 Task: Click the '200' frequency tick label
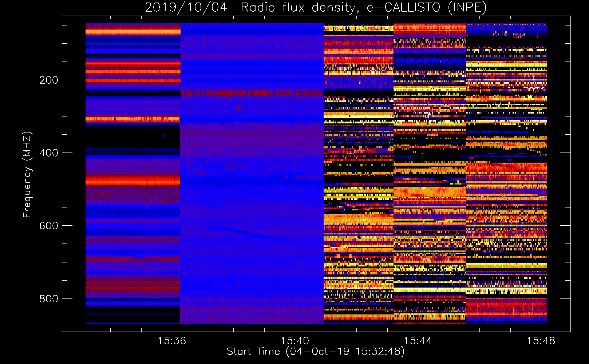coord(49,80)
